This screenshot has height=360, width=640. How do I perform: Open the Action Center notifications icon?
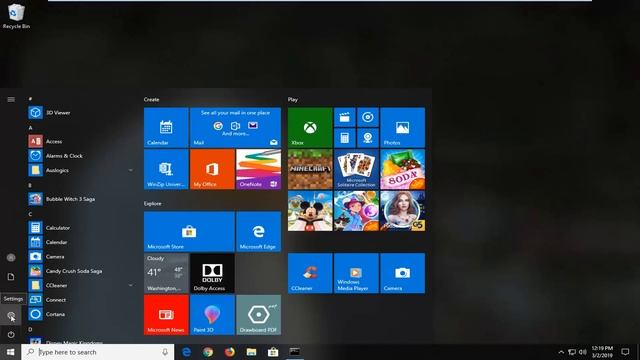point(625,352)
